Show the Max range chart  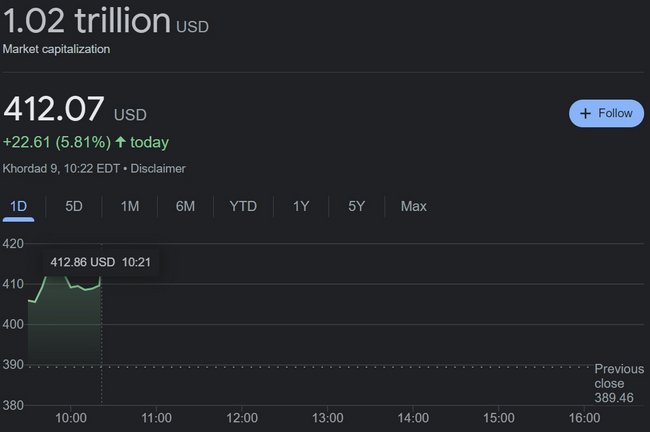(x=413, y=206)
